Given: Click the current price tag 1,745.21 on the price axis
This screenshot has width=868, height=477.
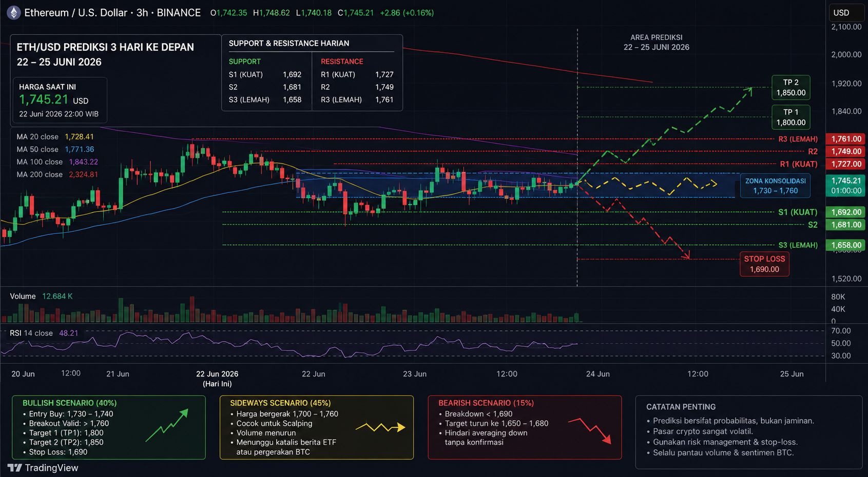Looking at the screenshot, I should point(846,186).
